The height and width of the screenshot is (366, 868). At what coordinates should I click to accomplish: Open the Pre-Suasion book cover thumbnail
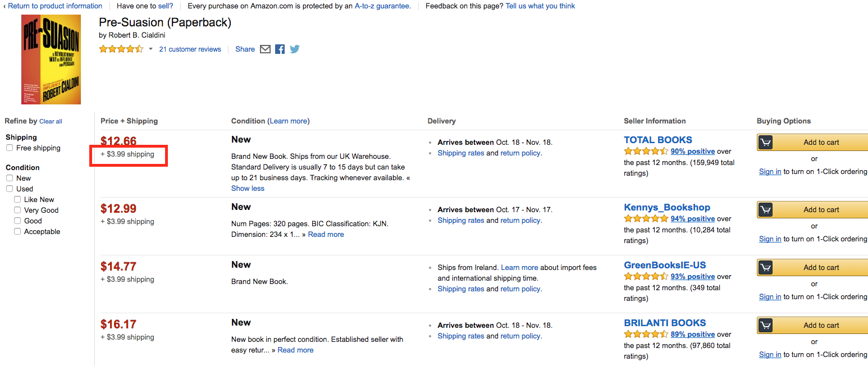point(51,60)
